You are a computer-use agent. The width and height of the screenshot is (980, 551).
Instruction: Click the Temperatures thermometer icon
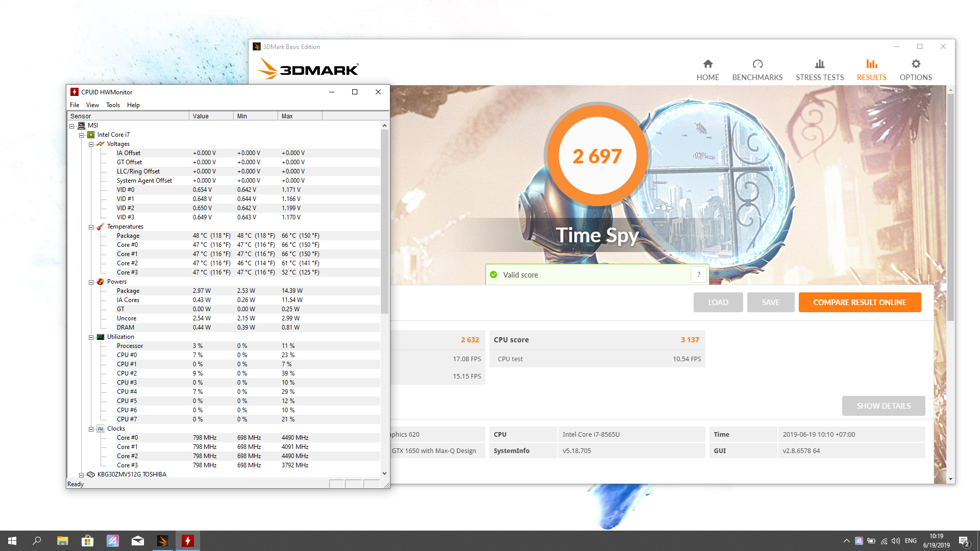click(101, 227)
